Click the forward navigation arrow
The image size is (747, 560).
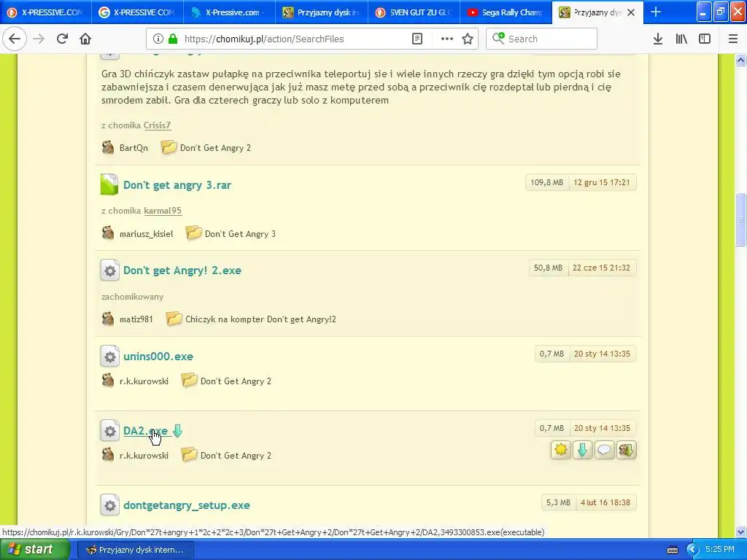pos(39,39)
